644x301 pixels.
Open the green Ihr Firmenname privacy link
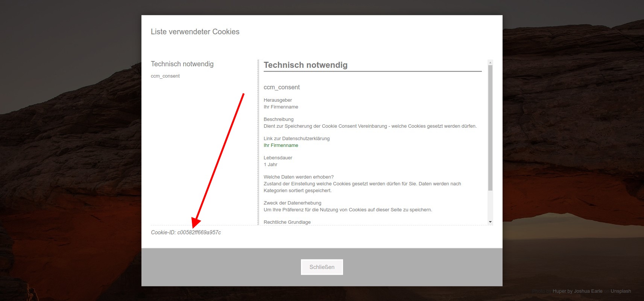281,145
